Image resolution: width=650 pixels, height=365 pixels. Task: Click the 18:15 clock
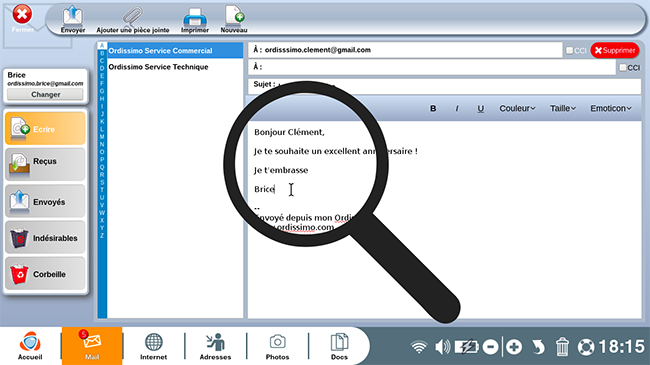(621, 347)
